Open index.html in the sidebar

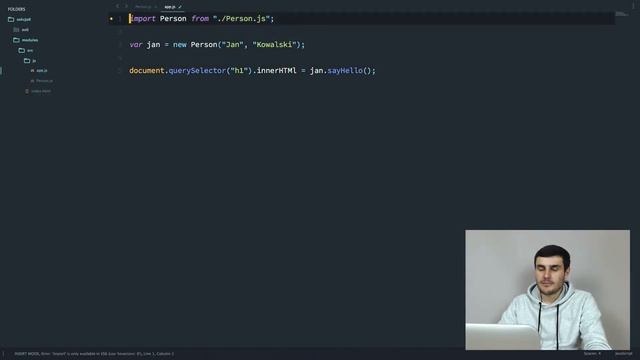[x=41, y=91]
